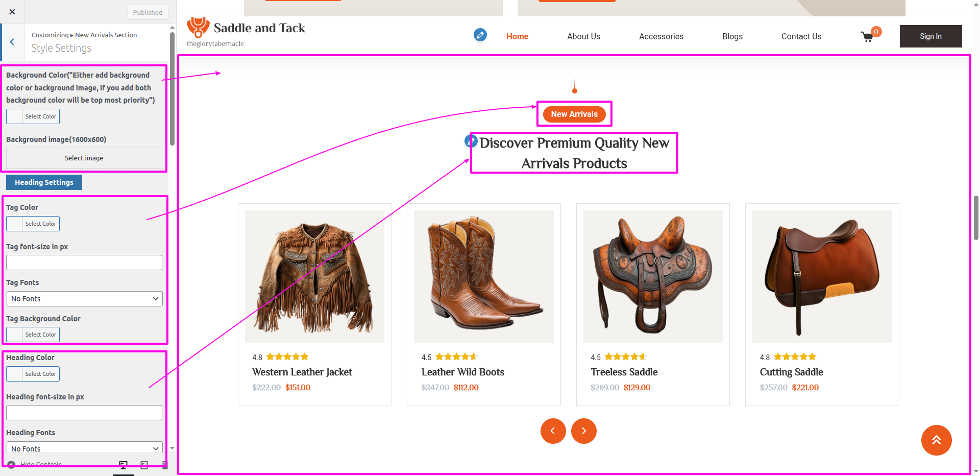Hide the customizer controls
The image size is (980, 476).
point(36,464)
